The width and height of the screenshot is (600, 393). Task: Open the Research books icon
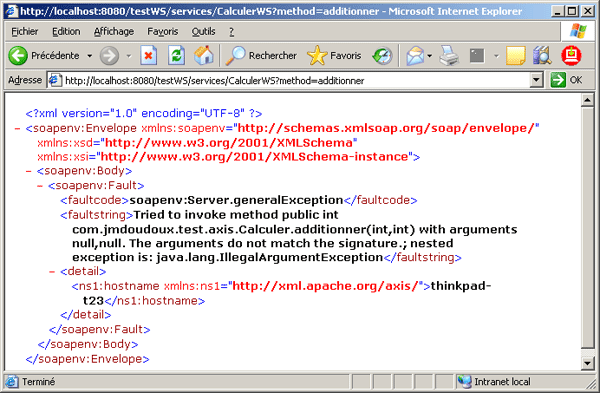[x=542, y=56]
